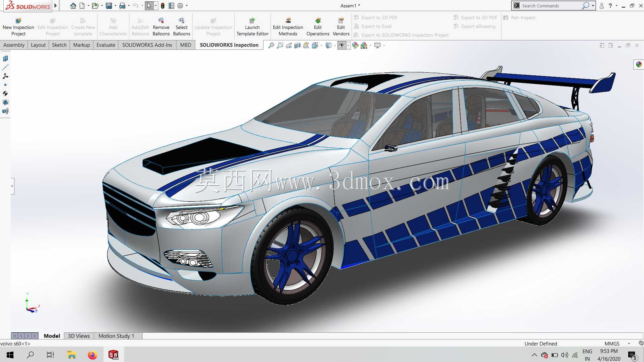The height and width of the screenshot is (362, 644).
Task: Click the search magnifier button
Action: [586, 6]
